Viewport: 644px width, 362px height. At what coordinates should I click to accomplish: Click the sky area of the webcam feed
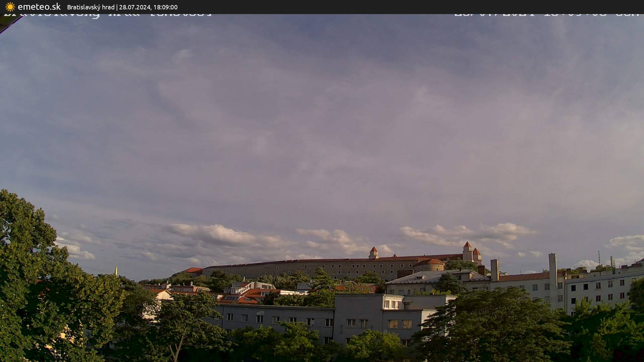(322, 117)
